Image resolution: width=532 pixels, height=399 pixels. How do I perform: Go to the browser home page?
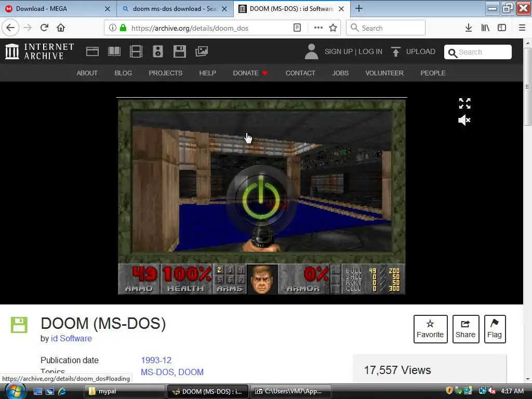(61, 28)
